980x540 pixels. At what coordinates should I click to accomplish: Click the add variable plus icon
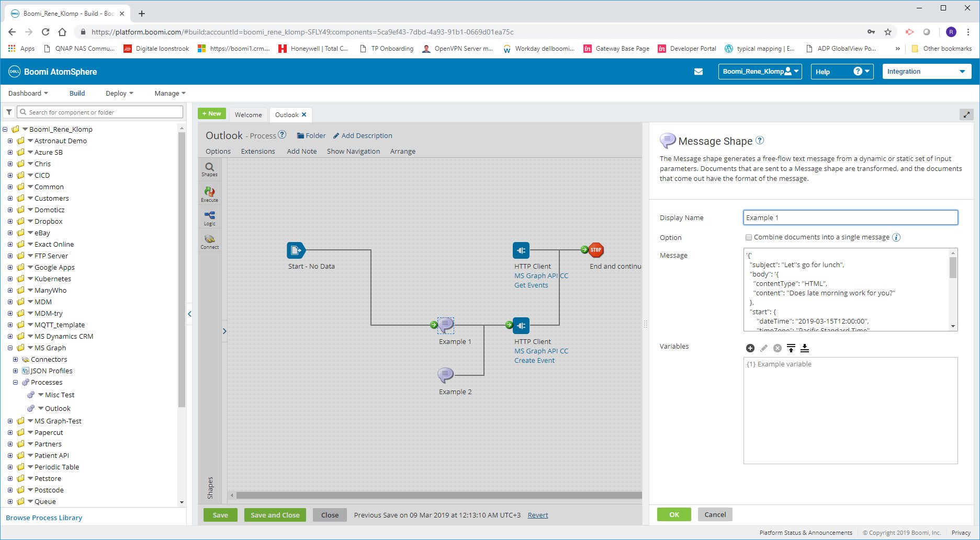[x=750, y=348]
